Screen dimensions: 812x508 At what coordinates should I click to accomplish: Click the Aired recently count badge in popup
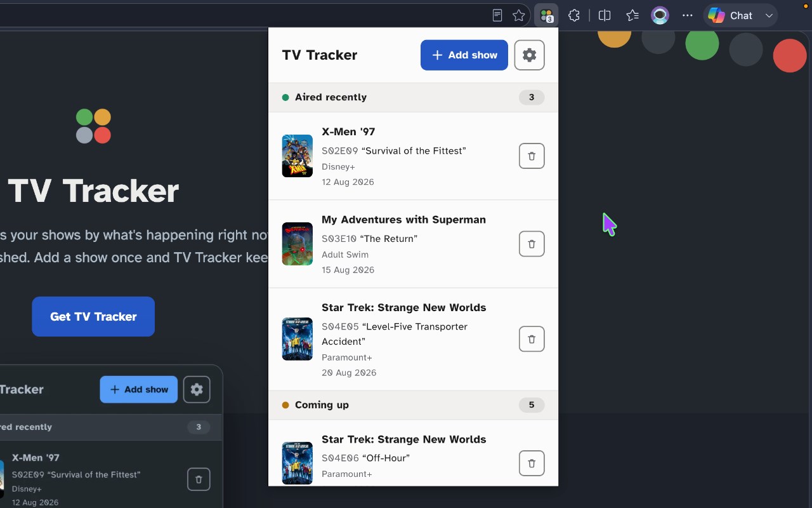(532, 98)
